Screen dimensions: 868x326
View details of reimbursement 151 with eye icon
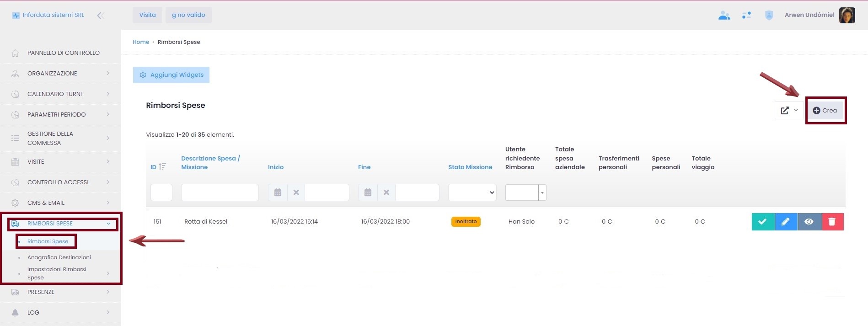tap(809, 222)
